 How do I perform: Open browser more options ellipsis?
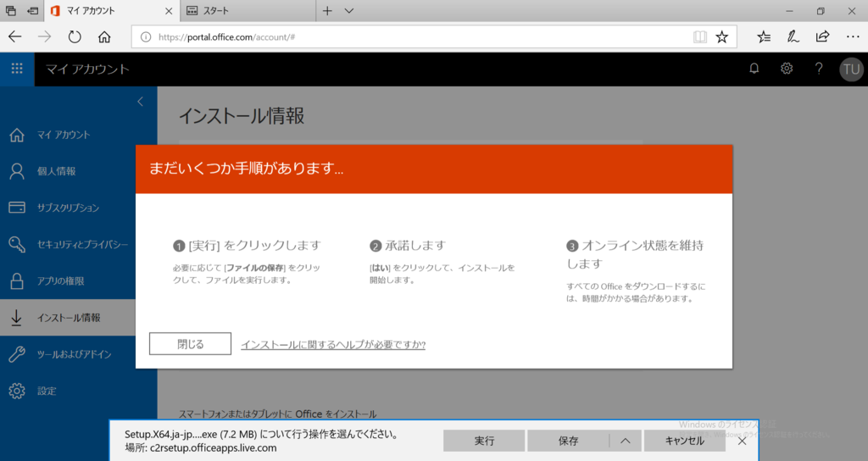[853, 37]
